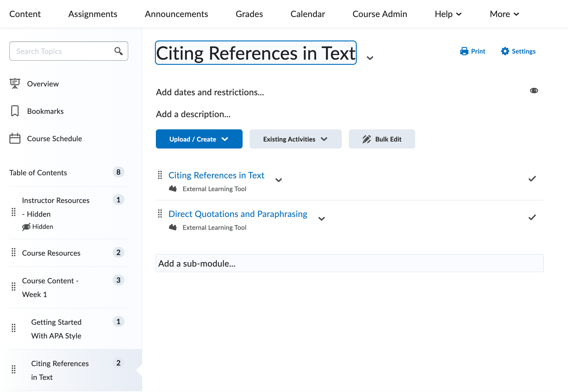Screen dimensions: 568x392
Task: Select Instructor Resources - Hidden module
Action: point(56,207)
